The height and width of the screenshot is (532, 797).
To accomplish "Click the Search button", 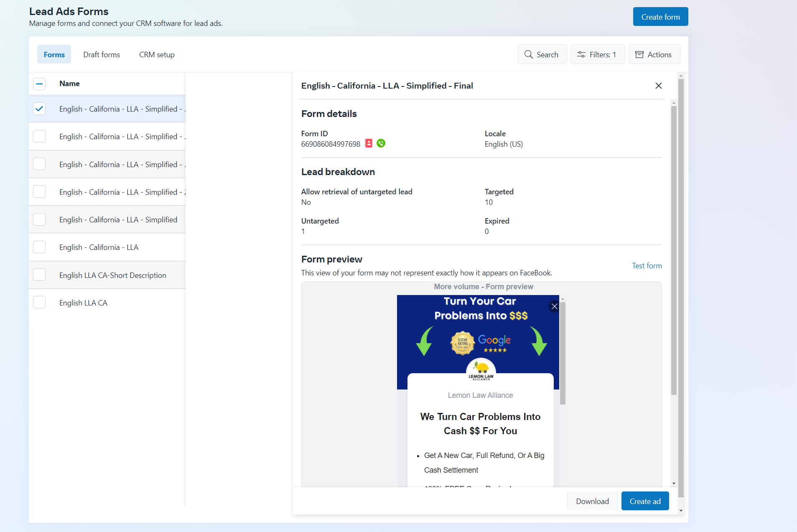I will [x=542, y=54].
